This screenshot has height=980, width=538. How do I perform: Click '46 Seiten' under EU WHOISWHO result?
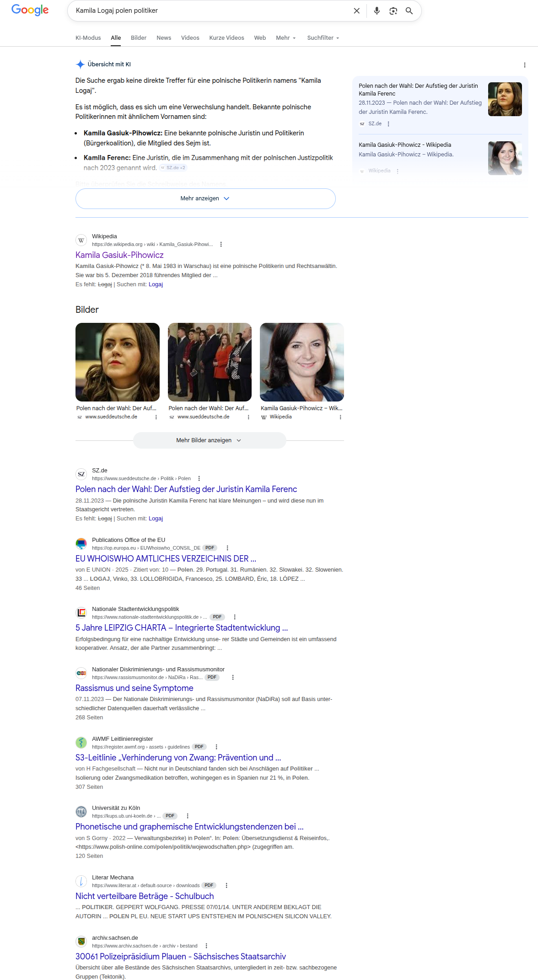click(87, 588)
